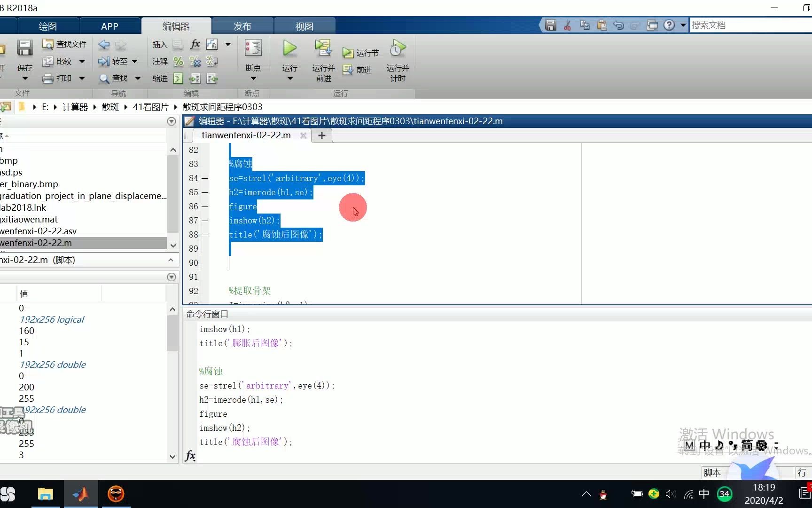Switch to the Publish (发布) tab
Screen dimensions: 812x508
click(242, 26)
